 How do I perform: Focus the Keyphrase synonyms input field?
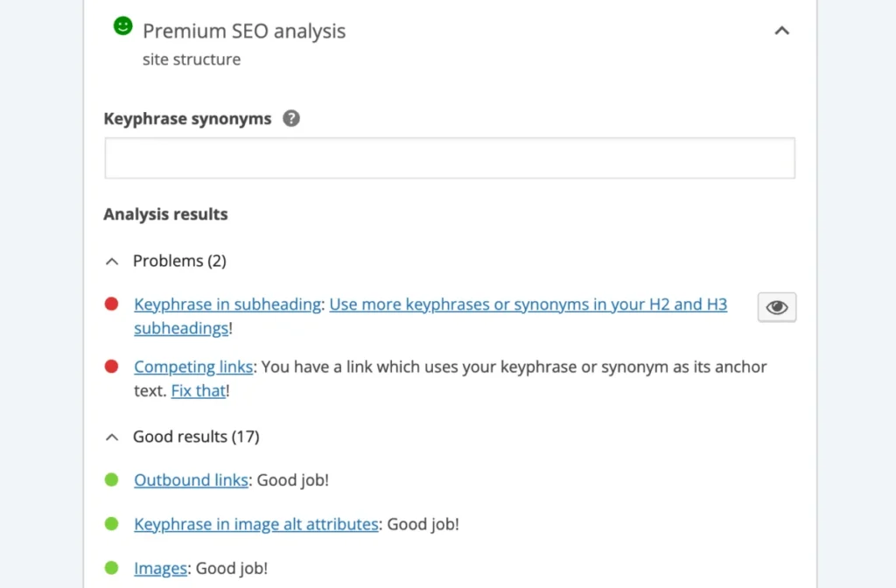(x=450, y=157)
